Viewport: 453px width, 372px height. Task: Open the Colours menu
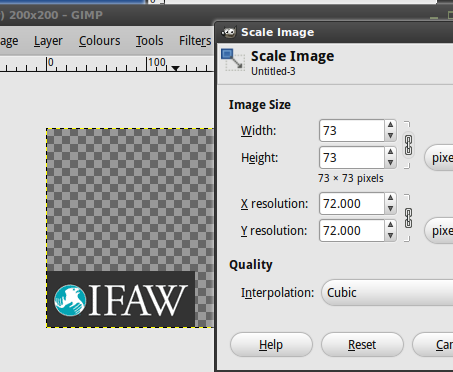tap(99, 41)
